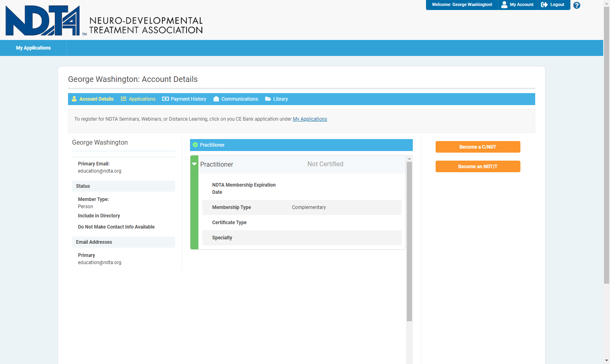Click the green Practitioner checkmark icon
This screenshot has height=364, width=610.
point(195,145)
